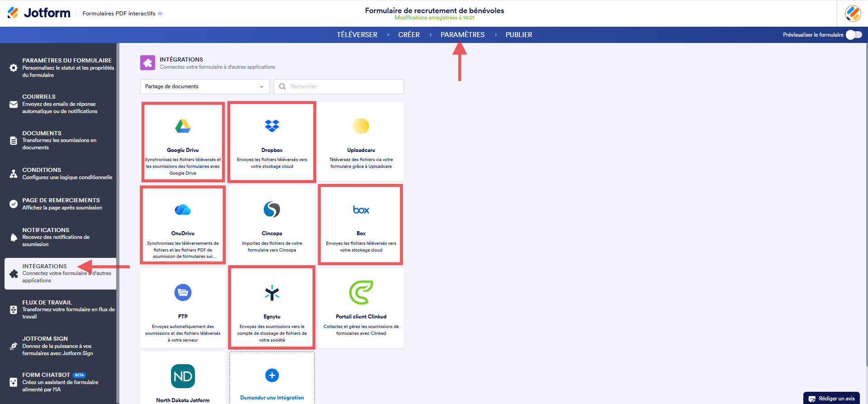The image size is (868, 404).
Task: Open the FORM CHATBOT beta section
Action: [60, 382]
